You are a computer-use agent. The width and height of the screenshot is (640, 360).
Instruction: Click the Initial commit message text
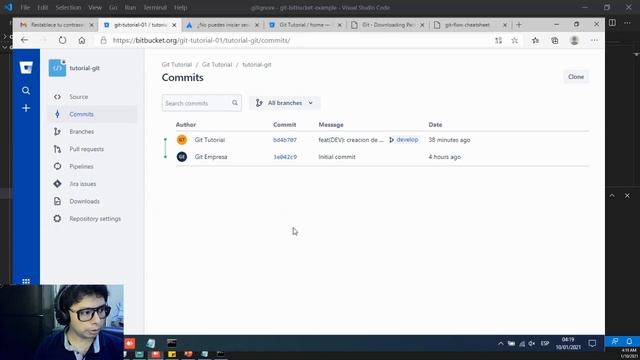pos(337,157)
